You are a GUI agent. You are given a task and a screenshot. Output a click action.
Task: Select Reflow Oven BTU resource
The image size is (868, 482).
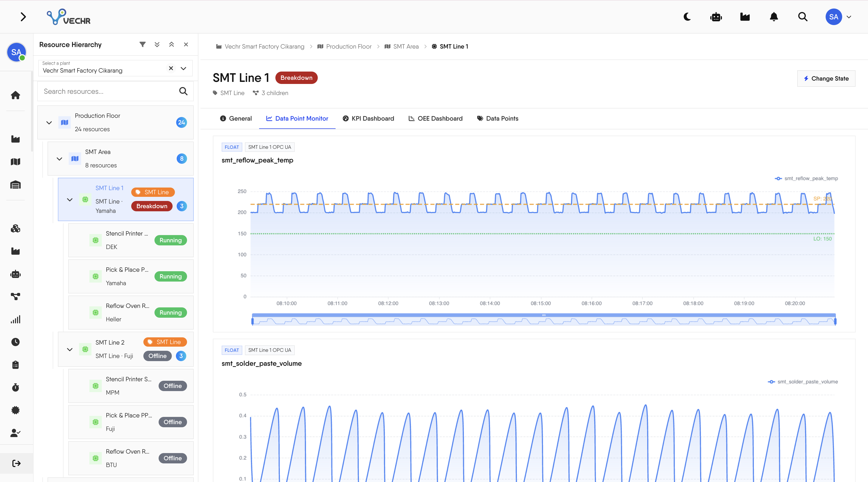[131, 458]
